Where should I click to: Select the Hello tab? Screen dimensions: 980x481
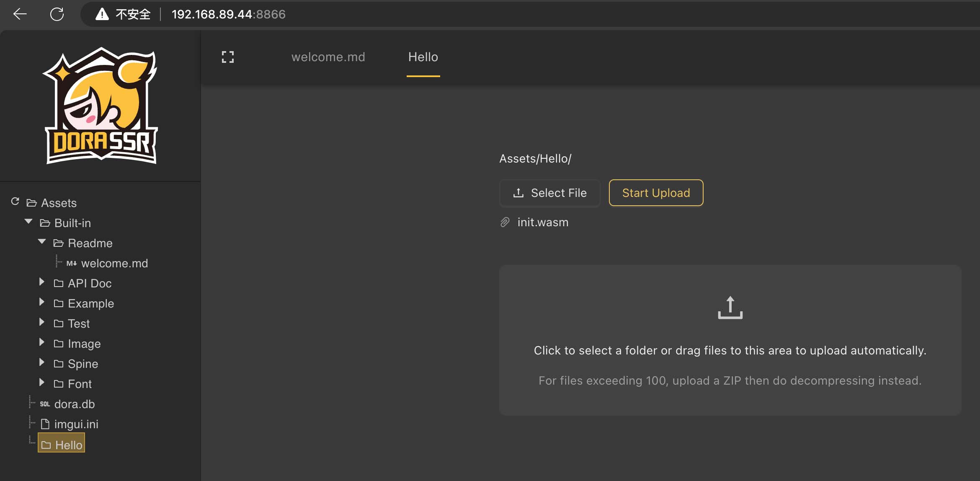coord(424,57)
